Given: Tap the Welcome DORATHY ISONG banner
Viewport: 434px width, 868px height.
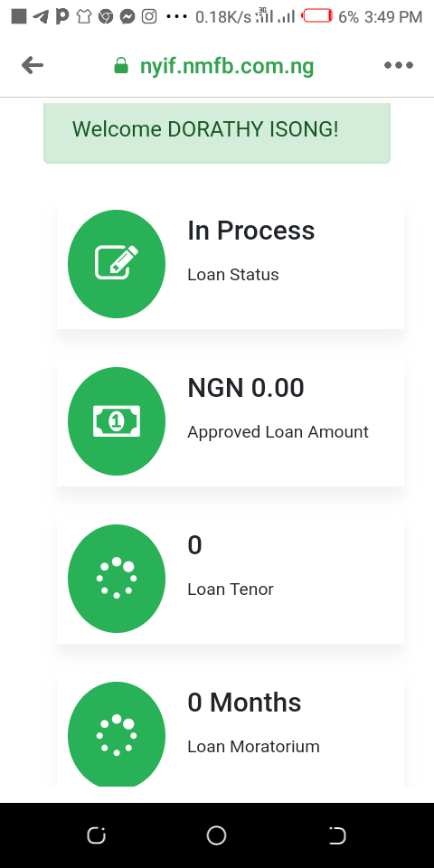Looking at the screenshot, I should point(217,132).
